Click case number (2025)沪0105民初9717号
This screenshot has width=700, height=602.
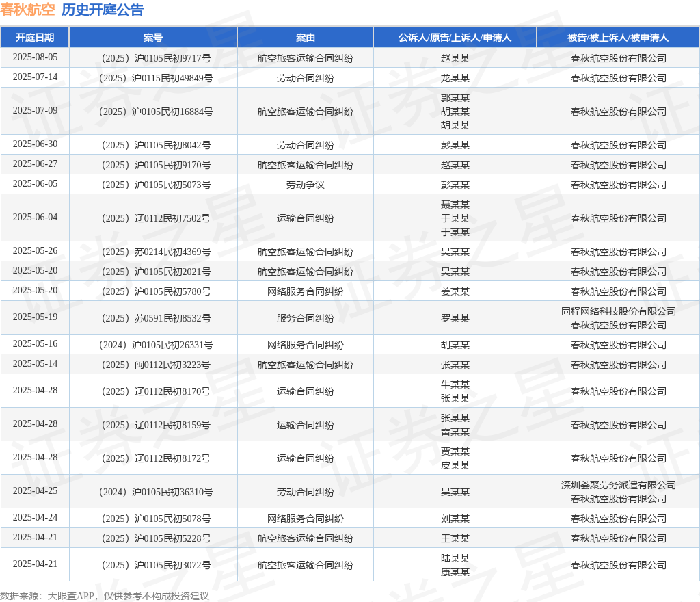pos(157,59)
